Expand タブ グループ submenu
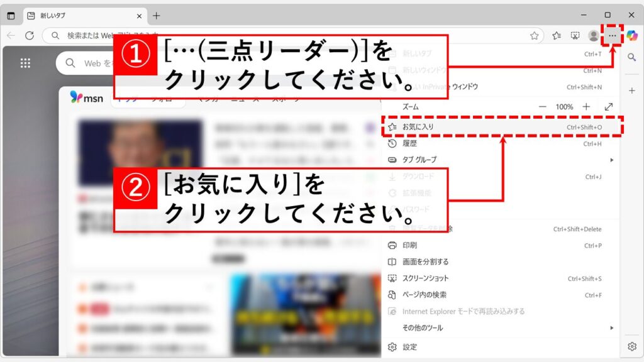Screen dimensions: 644x362 [500, 160]
